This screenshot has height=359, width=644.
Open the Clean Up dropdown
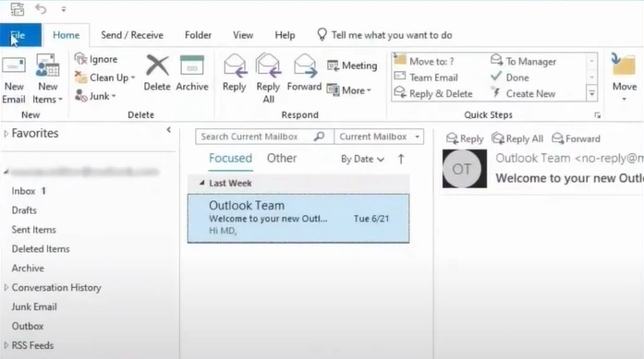[x=105, y=78]
